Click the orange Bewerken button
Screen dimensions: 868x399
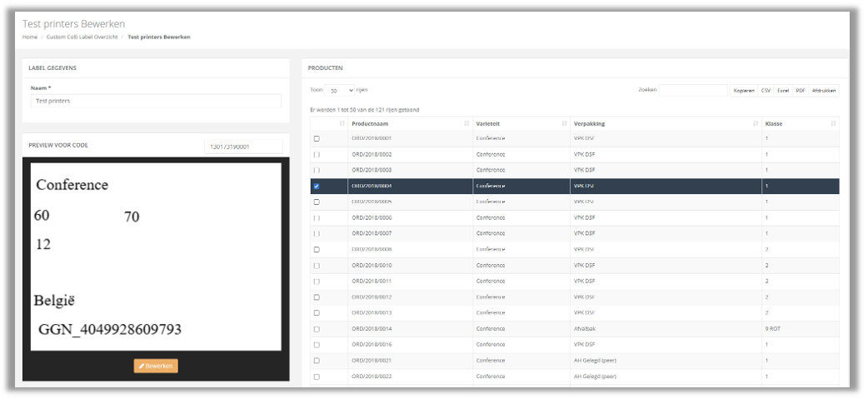[156, 366]
